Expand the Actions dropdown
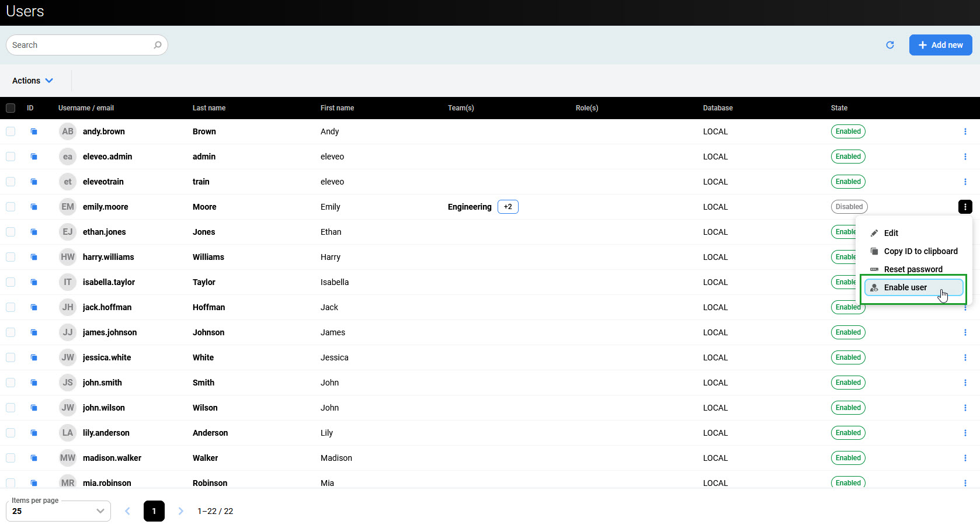 pos(33,81)
